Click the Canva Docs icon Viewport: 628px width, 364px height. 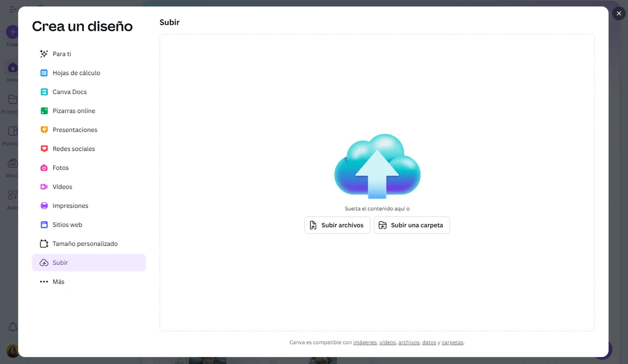(x=44, y=92)
